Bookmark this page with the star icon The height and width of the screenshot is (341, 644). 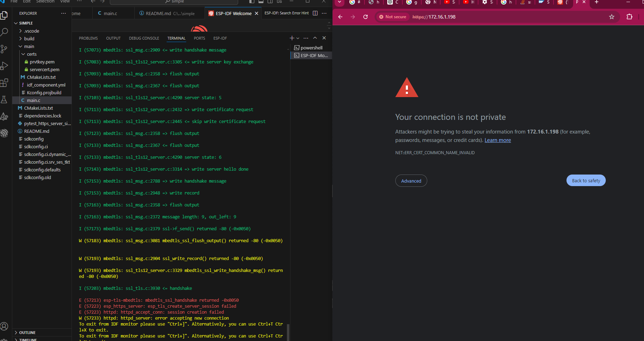coord(612,17)
